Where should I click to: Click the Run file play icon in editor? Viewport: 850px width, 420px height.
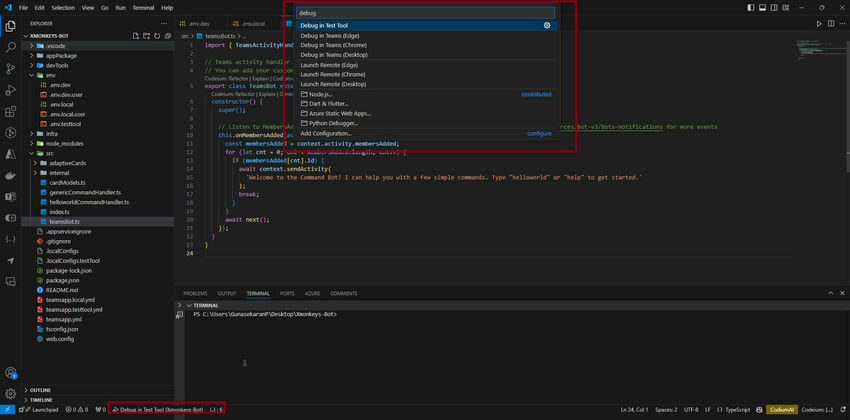[x=820, y=22]
